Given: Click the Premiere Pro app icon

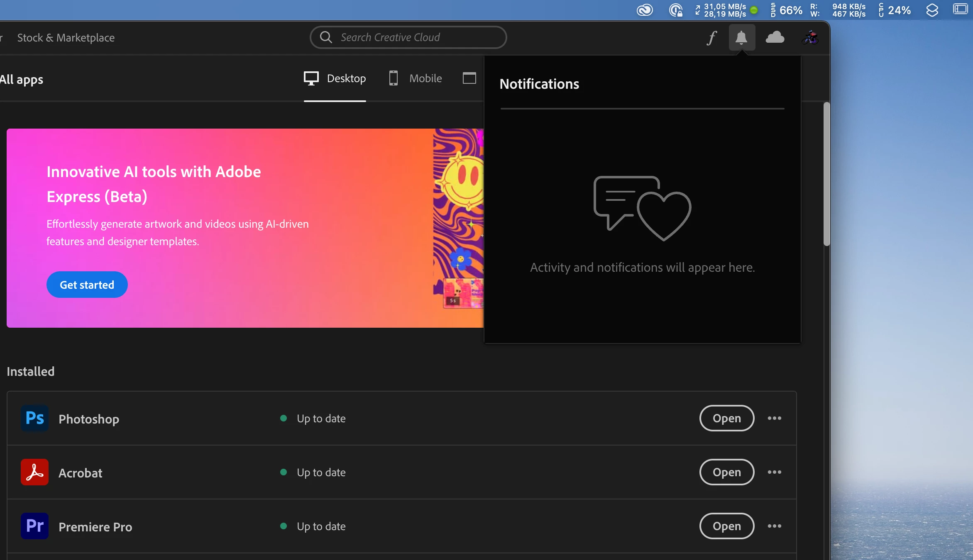Looking at the screenshot, I should tap(34, 526).
